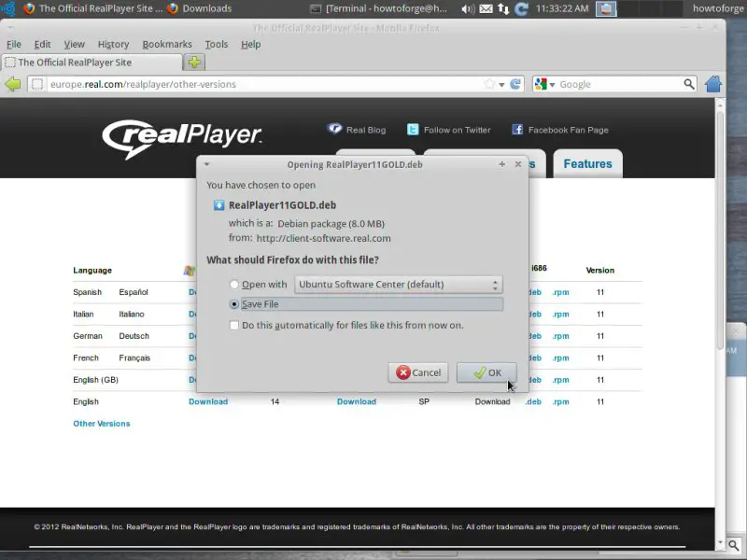Open the File menu
This screenshot has height=560, width=747.
point(13,44)
